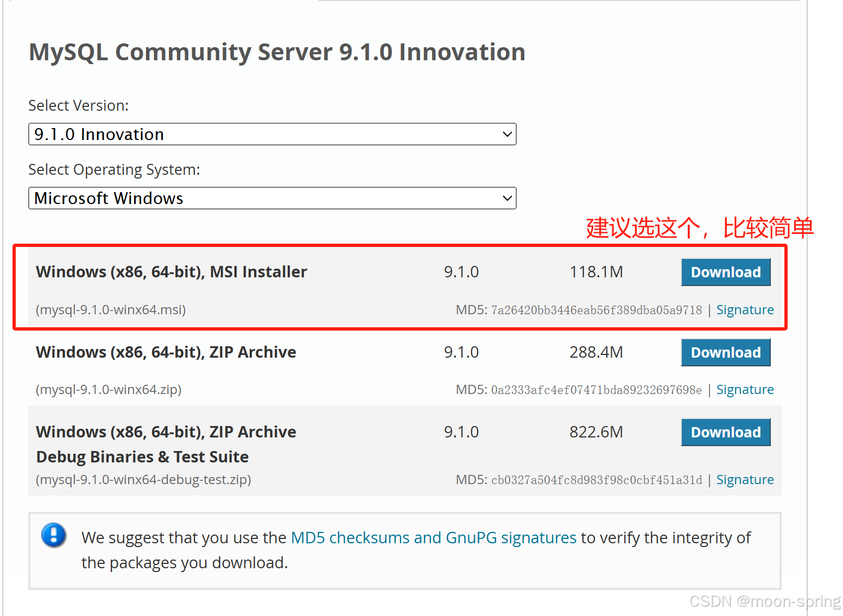
Task: Click the Select Version: label
Action: pyautogui.click(x=79, y=105)
